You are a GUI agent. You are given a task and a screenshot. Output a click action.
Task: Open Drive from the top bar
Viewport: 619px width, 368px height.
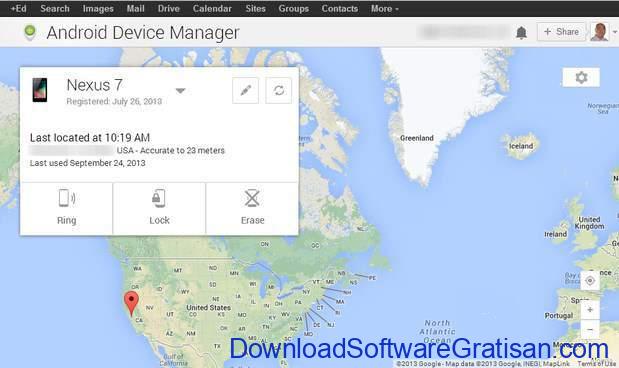(169, 8)
